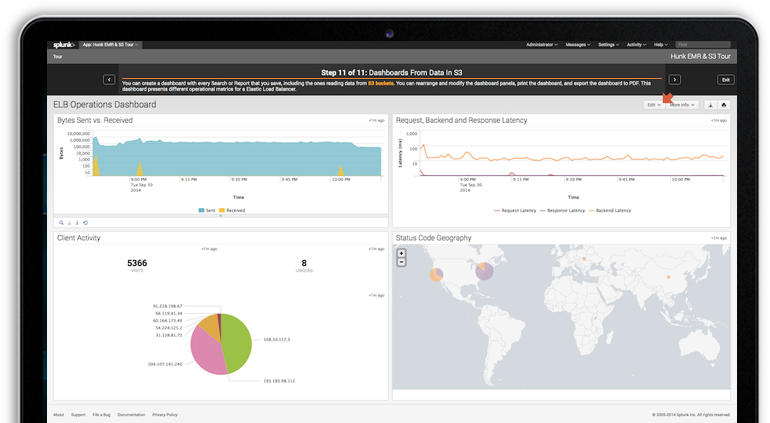Click the US west coast pie marker on map
This screenshot has width=770, height=423.
(437, 275)
